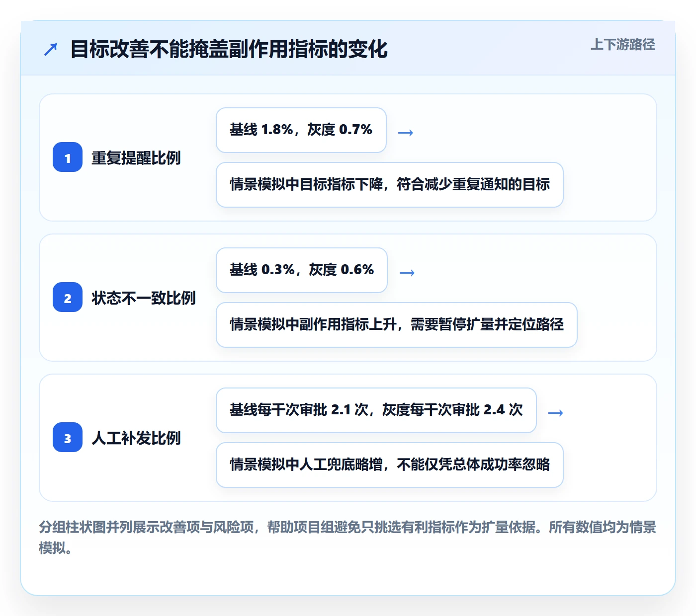Click the 上下游路径 label
This screenshot has height=616, width=696.
[623, 45]
